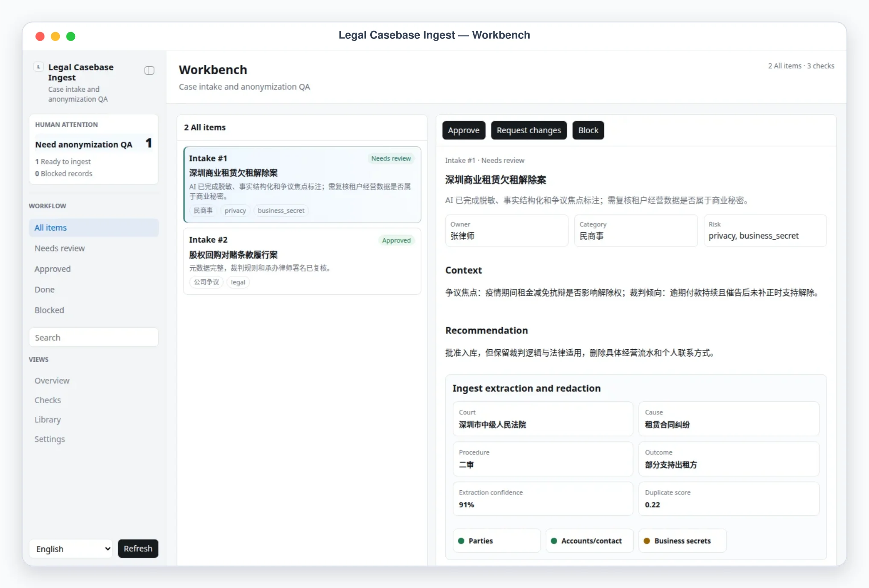Click the Ingest extraction and redaction heading
Viewport: 869px width, 588px height.
tap(526, 388)
